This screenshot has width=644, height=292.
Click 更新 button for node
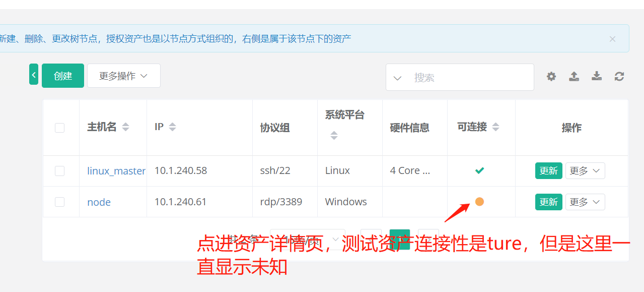tap(548, 202)
